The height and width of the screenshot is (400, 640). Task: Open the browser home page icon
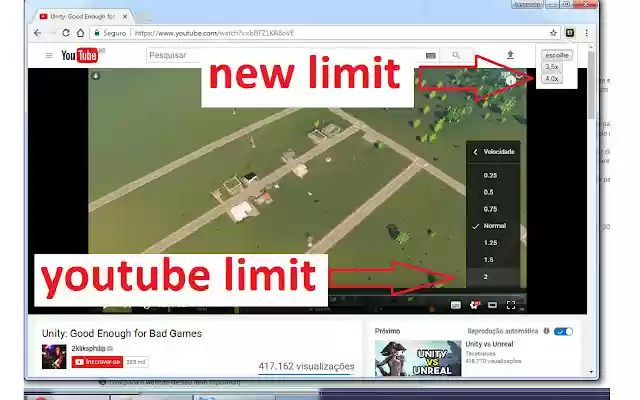point(80,33)
